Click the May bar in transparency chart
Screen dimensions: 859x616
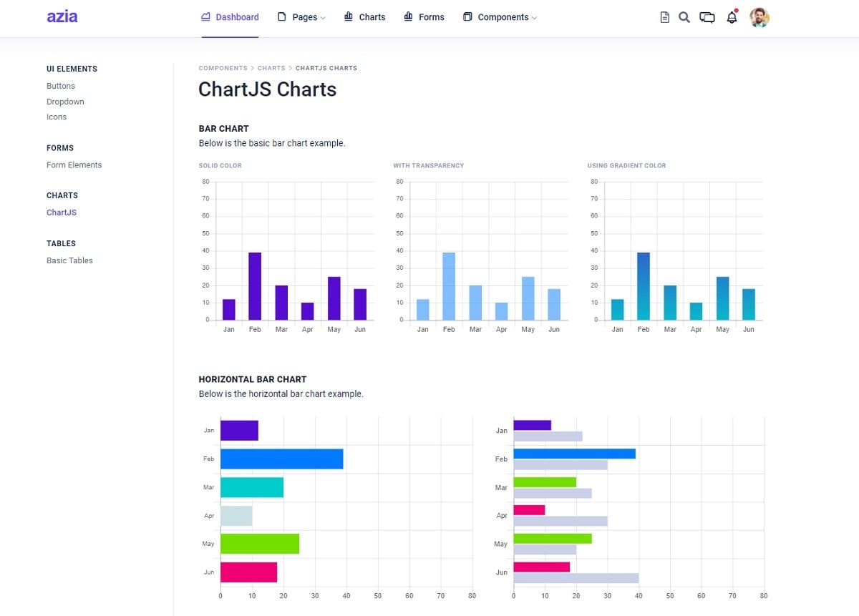528,298
